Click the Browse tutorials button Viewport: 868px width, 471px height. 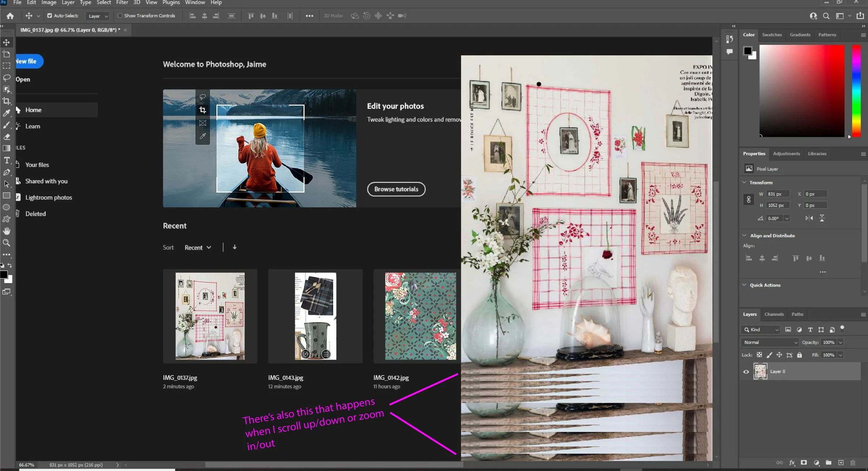pos(396,189)
